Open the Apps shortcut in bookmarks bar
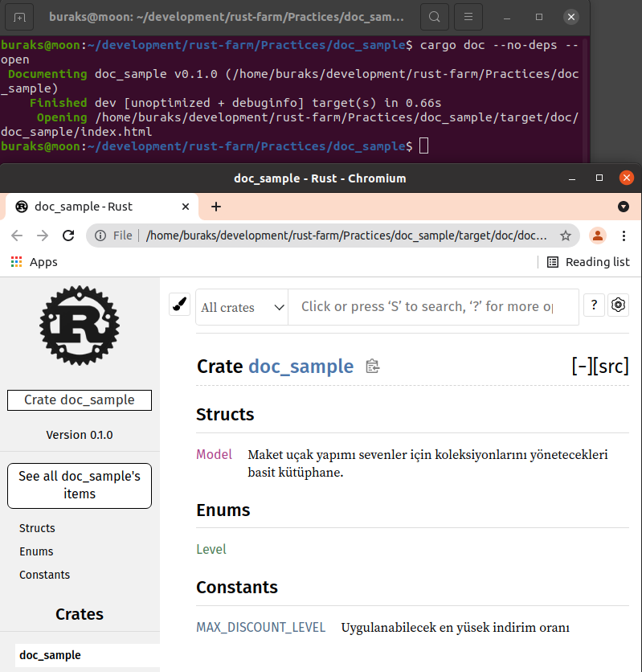This screenshot has height=672, width=642. [x=34, y=262]
